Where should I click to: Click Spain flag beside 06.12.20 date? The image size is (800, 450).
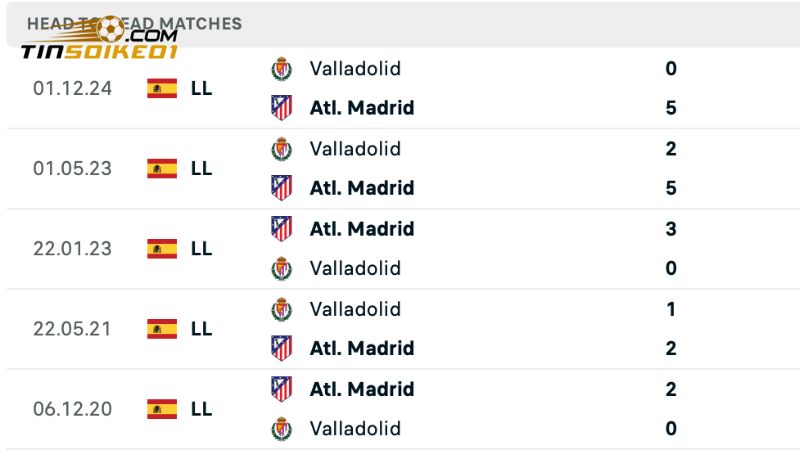click(x=162, y=408)
